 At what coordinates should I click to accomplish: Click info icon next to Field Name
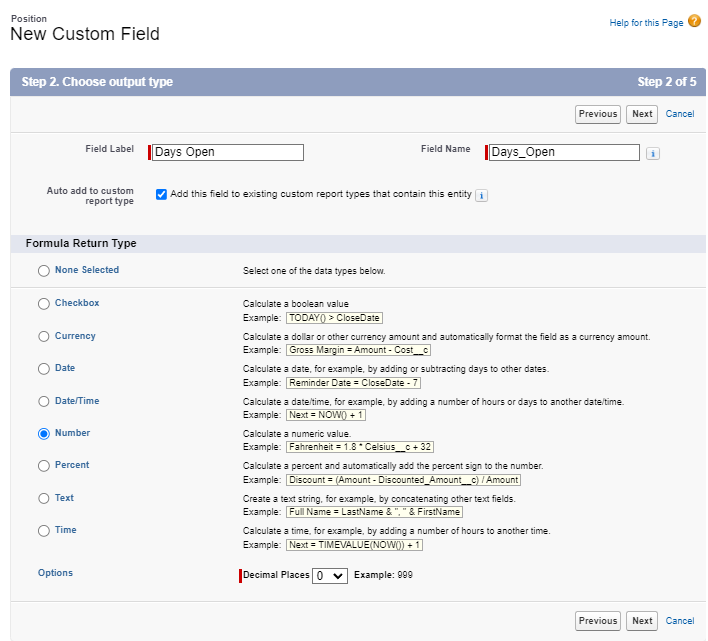tap(653, 153)
